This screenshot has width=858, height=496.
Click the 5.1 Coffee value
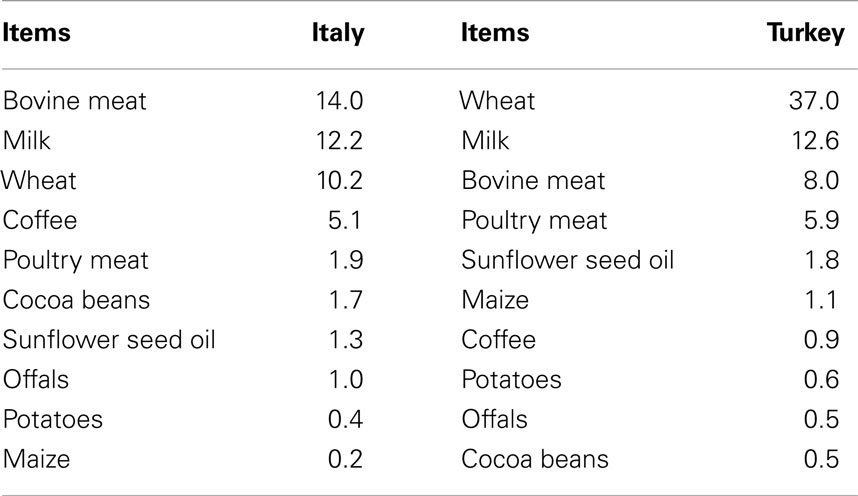coord(344,220)
